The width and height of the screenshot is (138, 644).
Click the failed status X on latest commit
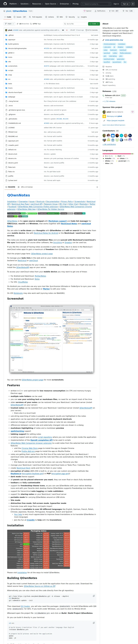(67, 30)
